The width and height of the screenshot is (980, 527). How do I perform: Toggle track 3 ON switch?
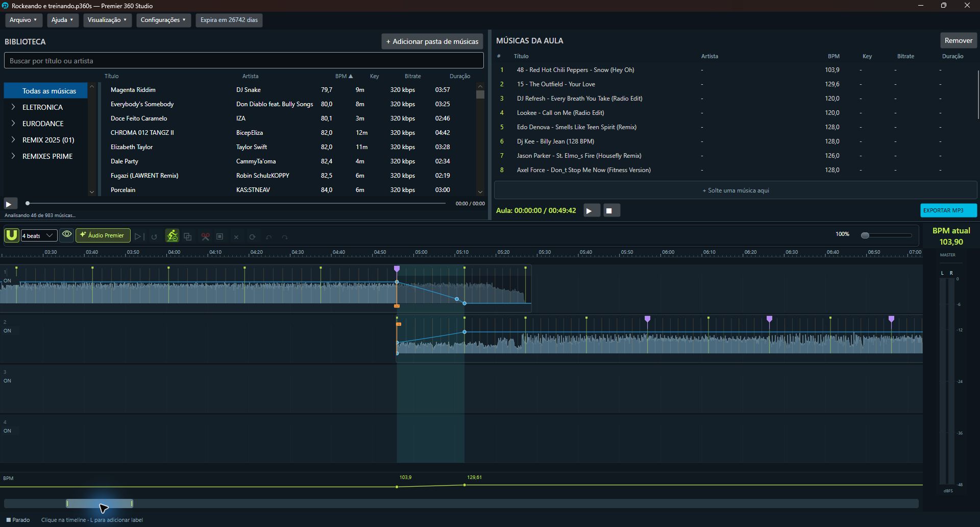coord(8,380)
